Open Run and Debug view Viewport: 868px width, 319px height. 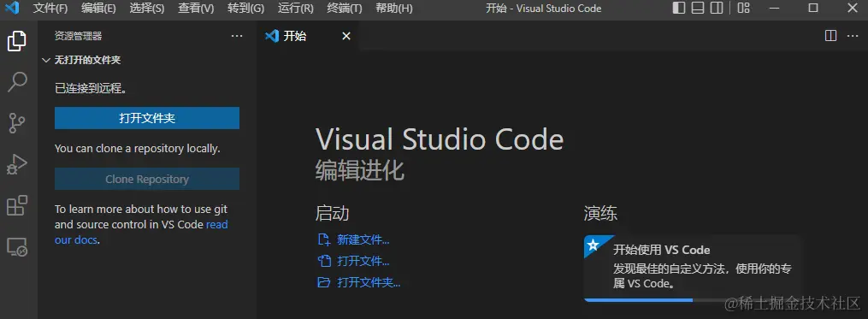[x=16, y=164]
